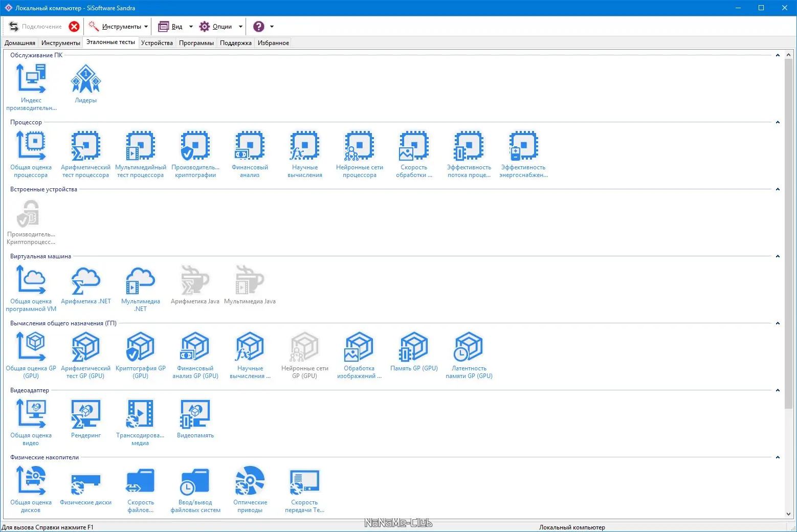Collapse the Процессор section
The width and height of the screenshot is (797, 532).
pyautogui.click(x=778, y=122)
